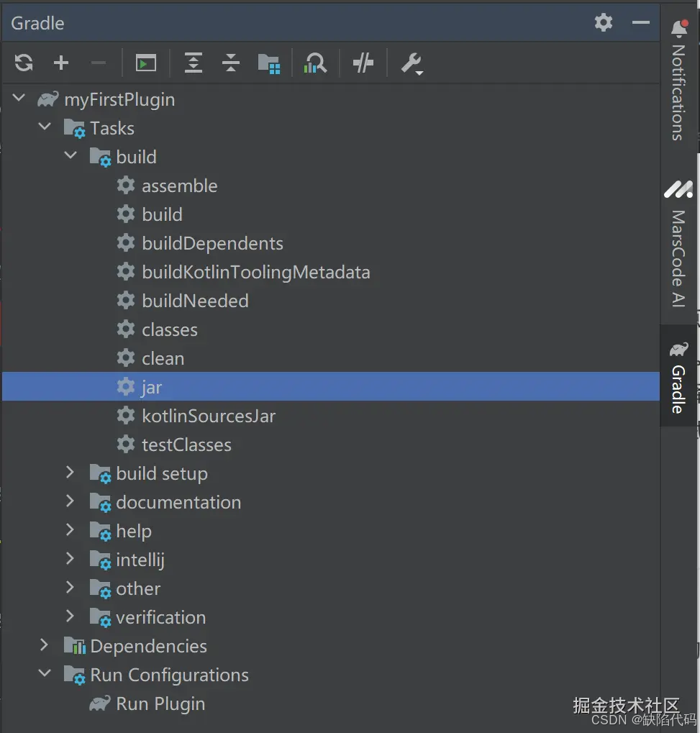
Task: Run the clean Gradle task
Action: 163,358
